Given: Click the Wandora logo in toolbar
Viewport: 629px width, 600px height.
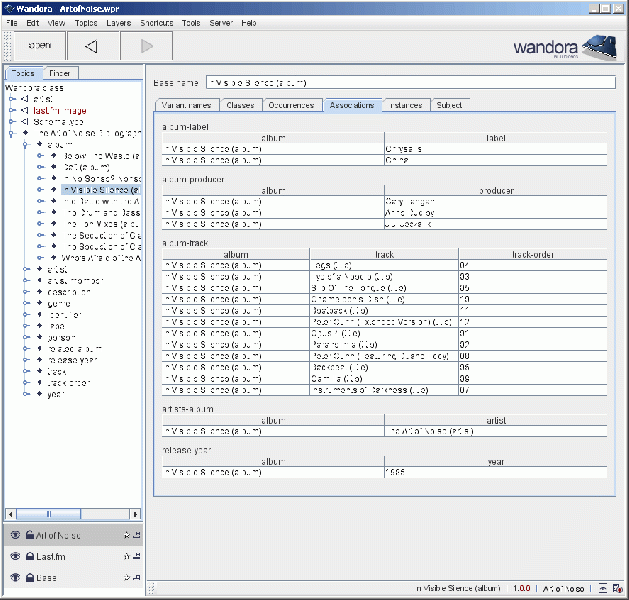Looking at the screenshot, I should point(565,47).
